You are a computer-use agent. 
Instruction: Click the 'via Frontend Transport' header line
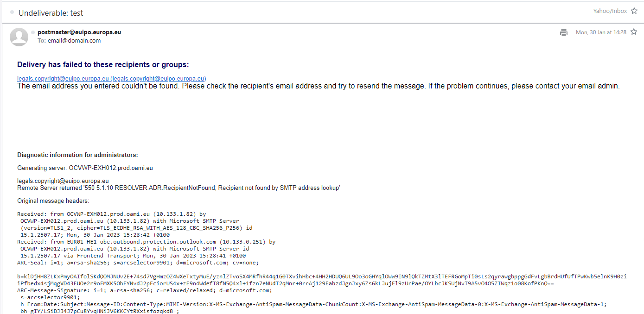click(x=133, y=256)
